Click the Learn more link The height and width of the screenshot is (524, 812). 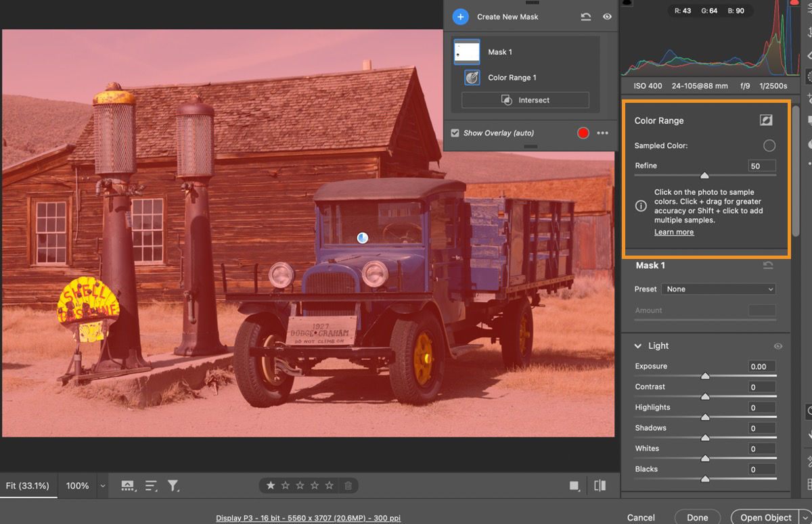pyautogui.click(x=674, y=232)
